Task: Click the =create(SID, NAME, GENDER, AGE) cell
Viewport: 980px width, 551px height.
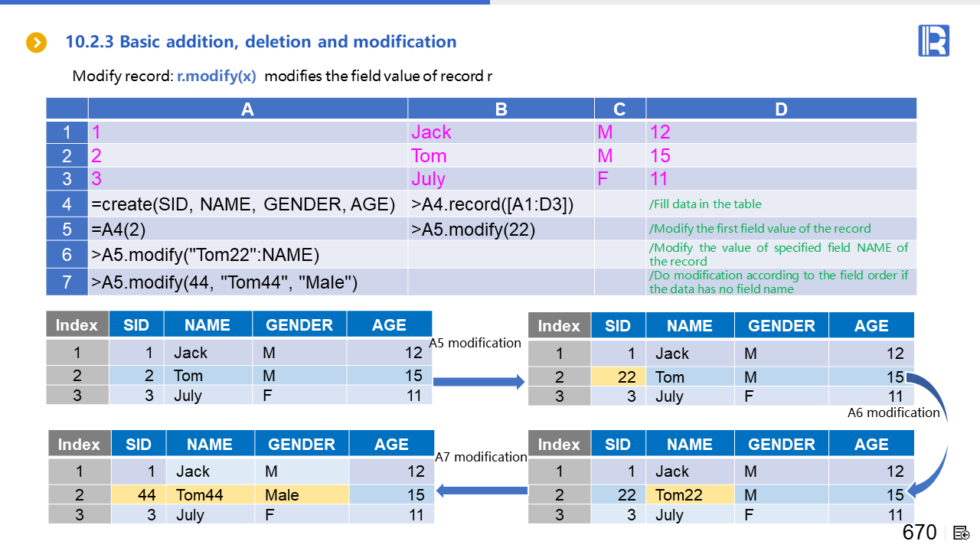Action: [243, 205]
